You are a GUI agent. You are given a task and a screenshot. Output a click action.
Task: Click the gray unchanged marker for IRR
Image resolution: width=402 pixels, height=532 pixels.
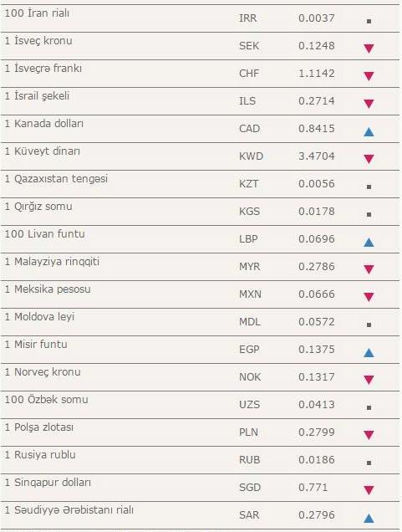click(369, 21)
